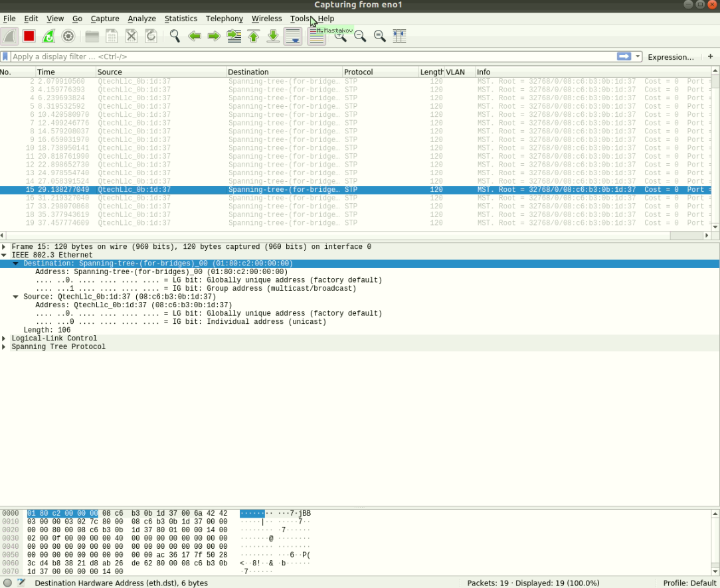Viewport: 720px width, 588px height.
Task: Toggle auto-scroll during live capture
Action: tap(293, 36)
